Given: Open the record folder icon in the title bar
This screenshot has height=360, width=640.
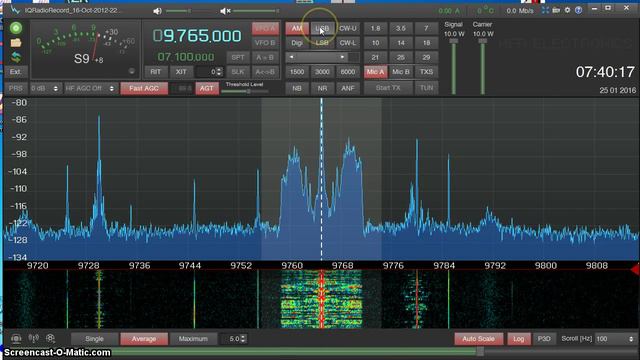Looking at the screenshot, I should pos(556,10).
